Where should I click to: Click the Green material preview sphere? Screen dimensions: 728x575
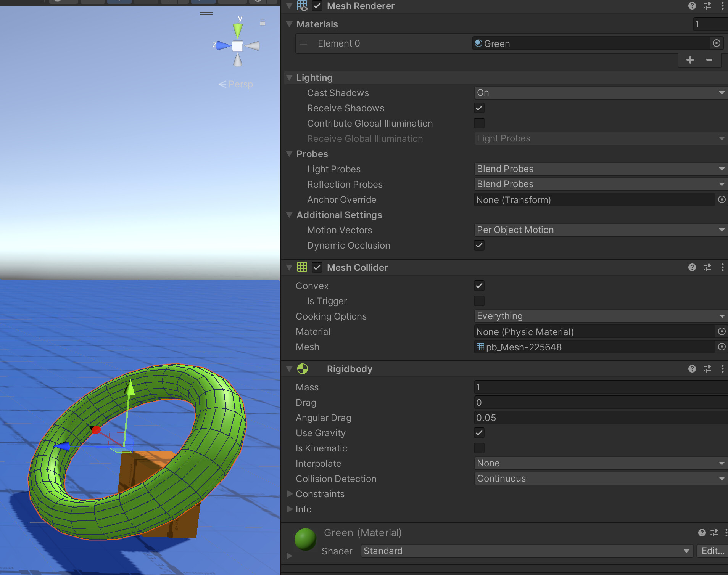tap(305, 539)
